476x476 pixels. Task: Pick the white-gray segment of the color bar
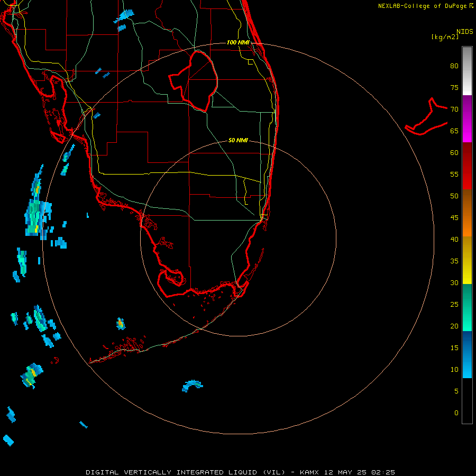click(467, 71)
